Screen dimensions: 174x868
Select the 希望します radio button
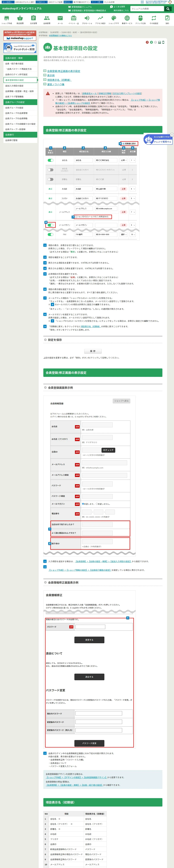(x=83, y=504)
